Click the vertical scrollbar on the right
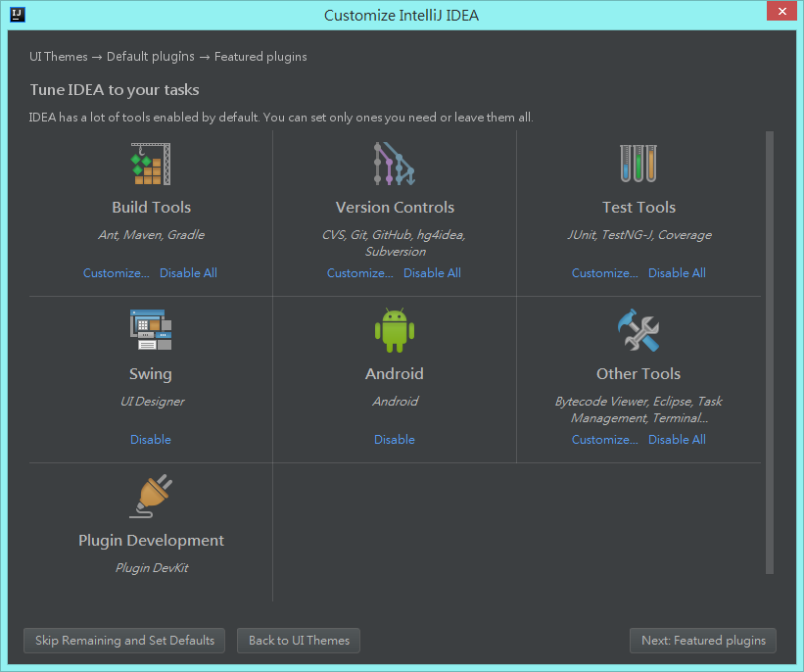 pyautogui.click(x=769, y=353)
